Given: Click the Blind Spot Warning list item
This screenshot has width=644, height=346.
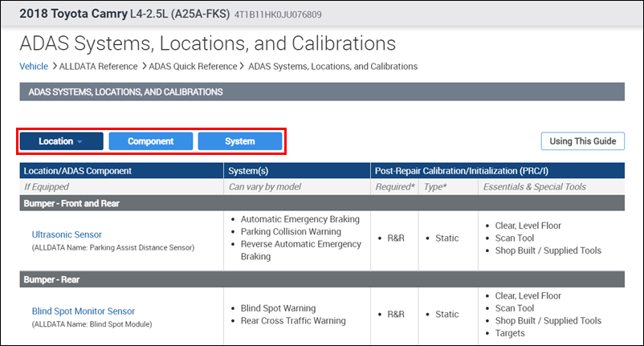Looking at the screenshot, I should click(x=278, y=308).
